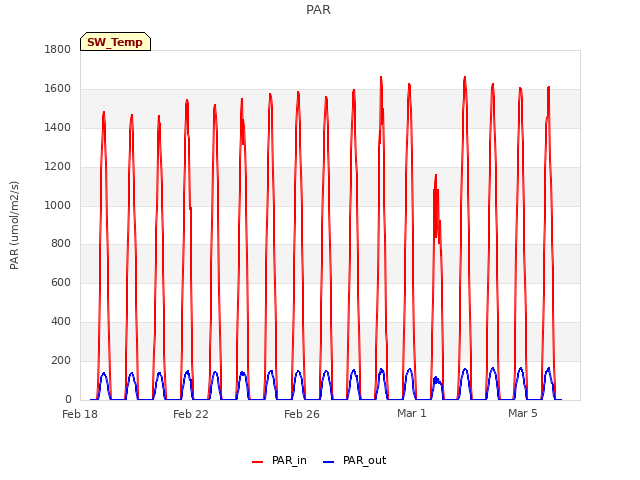The width and height of the screenshot is (640, 480).
Task: Click the SW_Temp annotation label
Action: [x=115, y=42]
